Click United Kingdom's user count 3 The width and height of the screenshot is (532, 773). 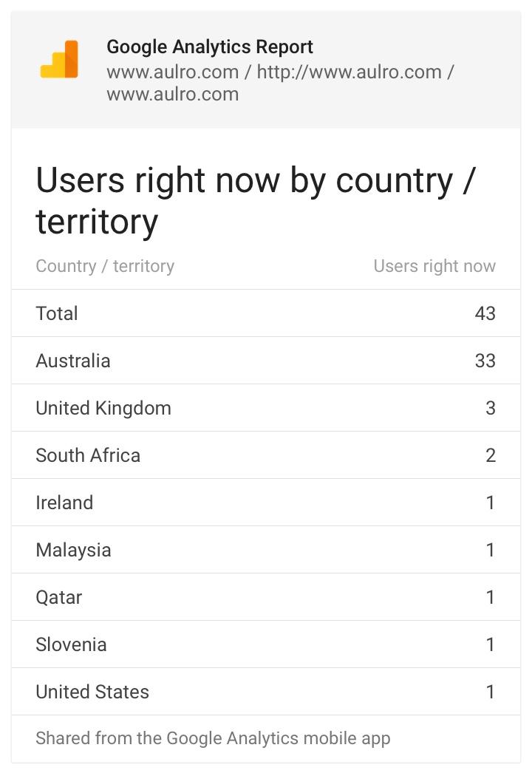491,408
